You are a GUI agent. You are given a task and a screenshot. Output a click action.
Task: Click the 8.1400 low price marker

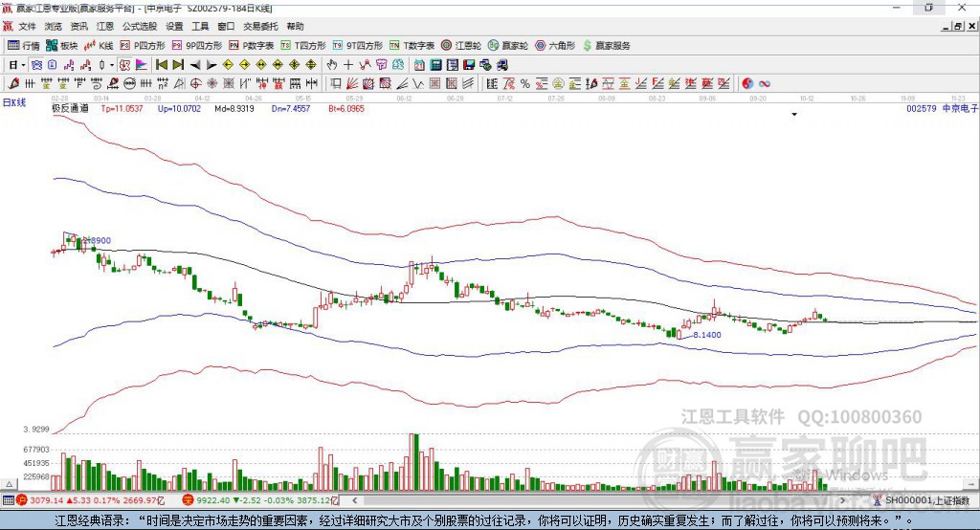coord(707,335)
